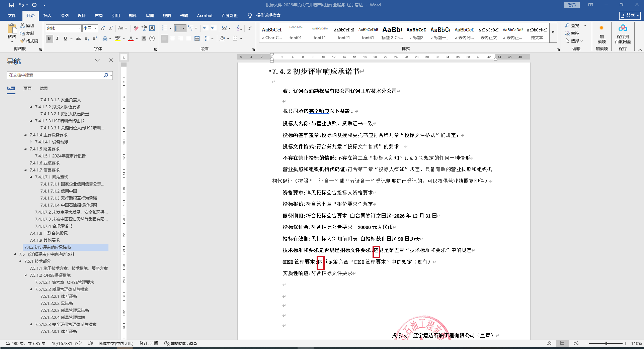
Task: Click the search magnifier in navigation pane
Action: pos(106,75)
